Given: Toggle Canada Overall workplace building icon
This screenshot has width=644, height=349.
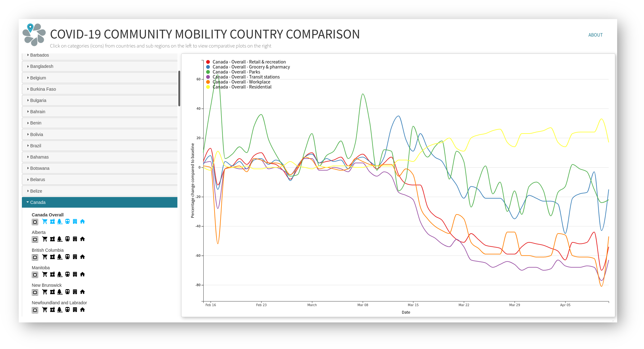Looking at the screenshot, I should tap(75, 221).
